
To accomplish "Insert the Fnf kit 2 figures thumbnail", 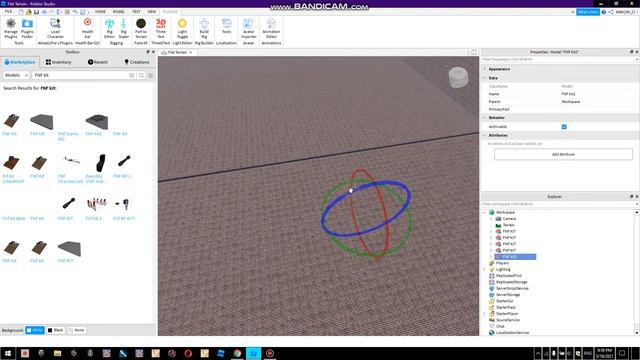I will [96, 203].
